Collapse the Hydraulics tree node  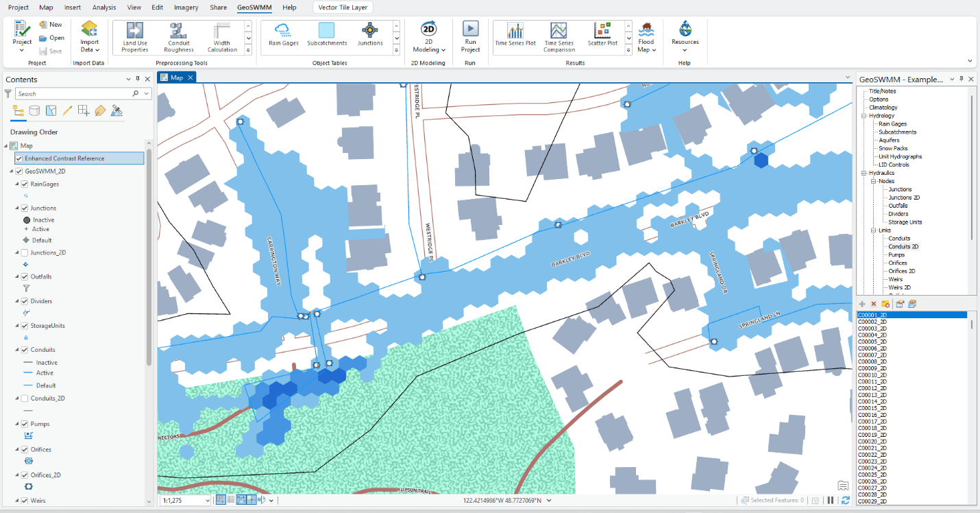pos(862,172)
